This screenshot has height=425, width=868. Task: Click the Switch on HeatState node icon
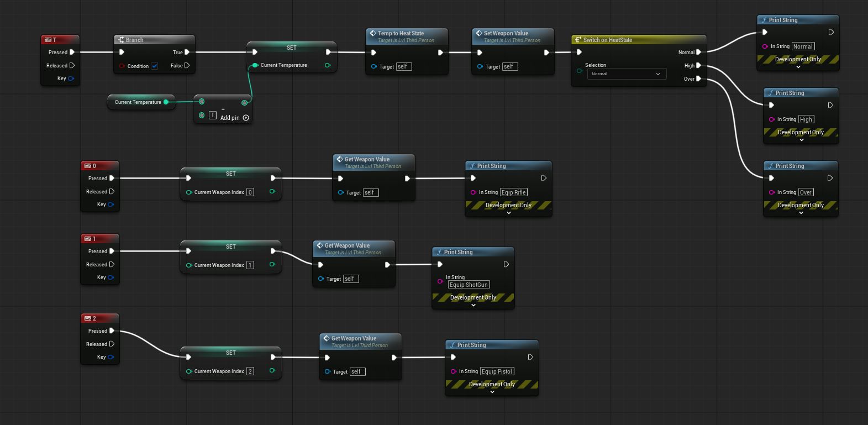click(578, 40)
